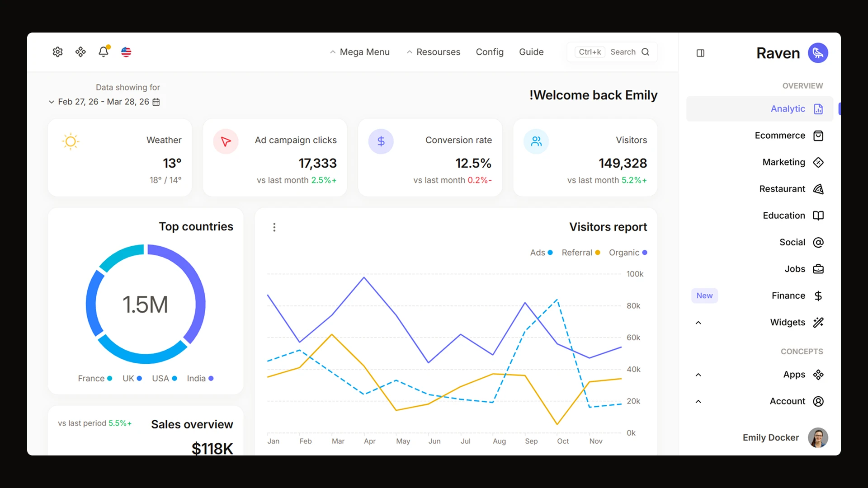Expand the Resourses dropdown
Image resolution: width=868 pixels, height=488 pixels.
[433, 52]
